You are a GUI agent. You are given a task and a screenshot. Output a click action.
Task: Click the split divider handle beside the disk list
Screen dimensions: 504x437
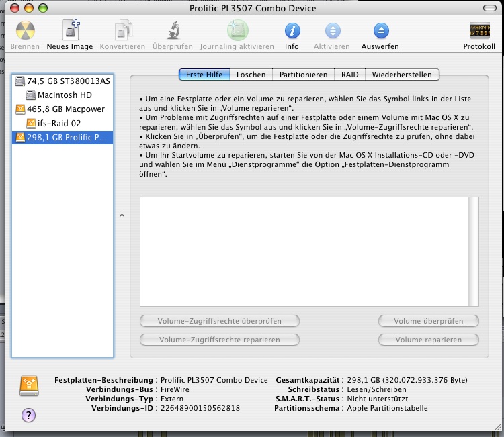tap(122, 215)
